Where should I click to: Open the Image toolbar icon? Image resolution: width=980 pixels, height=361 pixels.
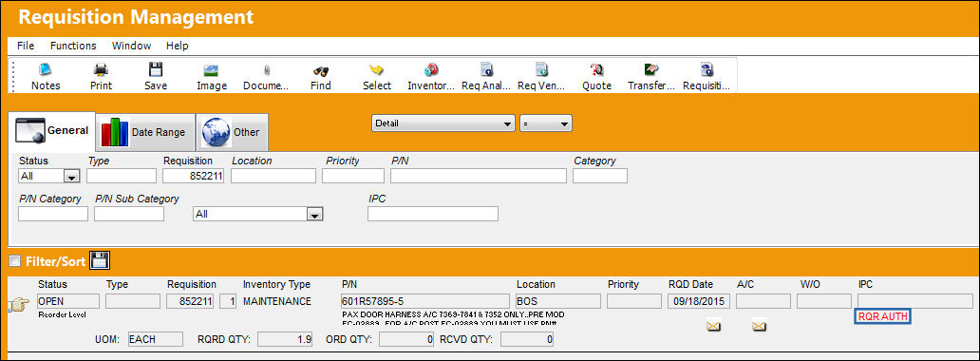coord(211,77)
